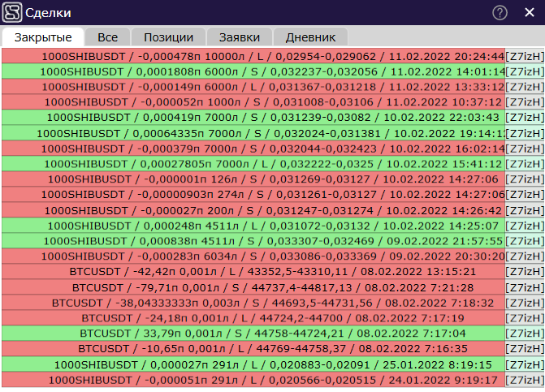Open the Заявки tab
This screenshot has height=392, width=545.
pos(240,37)
